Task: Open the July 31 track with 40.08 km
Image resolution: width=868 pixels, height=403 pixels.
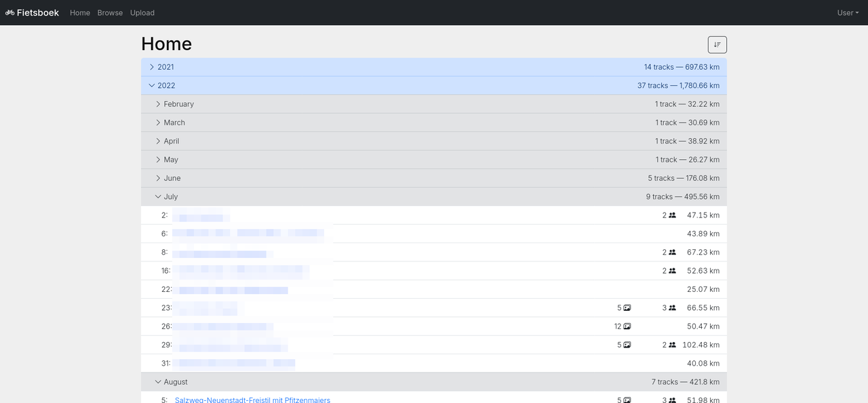Action: pyautogui.click(x=234, y=364)
